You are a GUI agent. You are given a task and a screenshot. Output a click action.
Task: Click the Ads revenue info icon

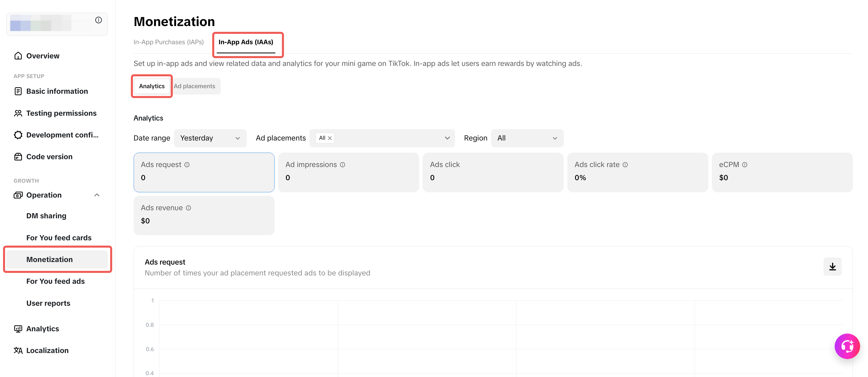coord(188,208)
